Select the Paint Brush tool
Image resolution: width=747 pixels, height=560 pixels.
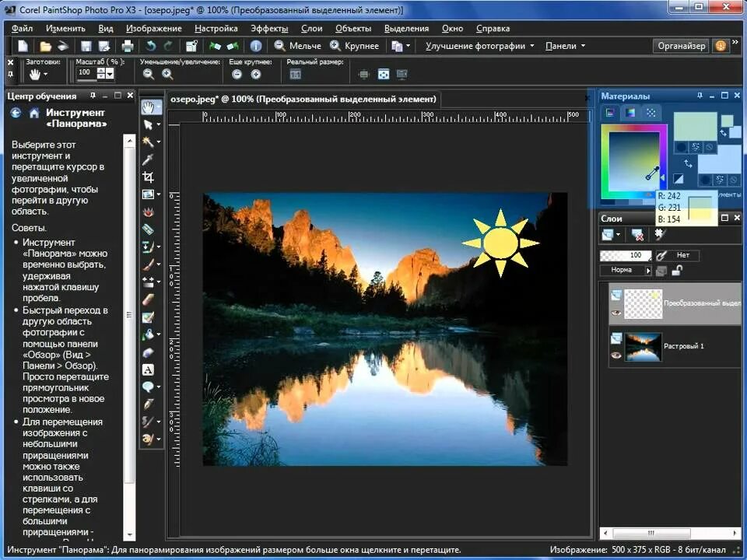click(148, 264)
